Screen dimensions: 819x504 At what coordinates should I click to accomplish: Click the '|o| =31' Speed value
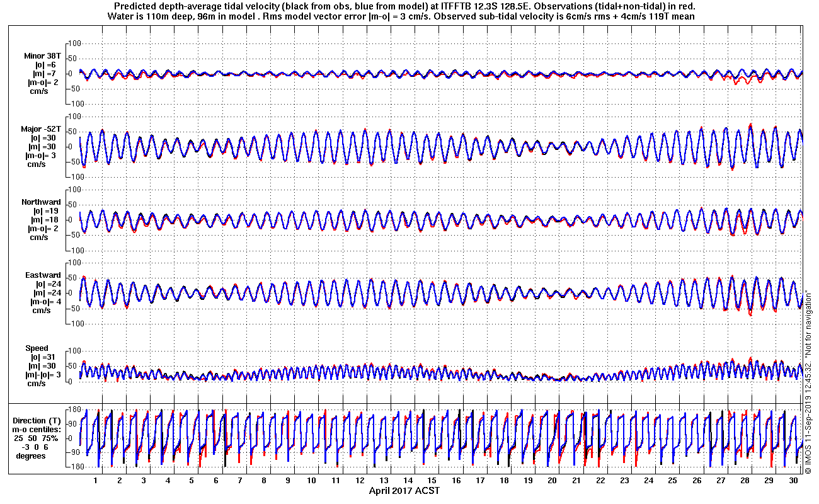pyautogui.click(x=43, y=357)
